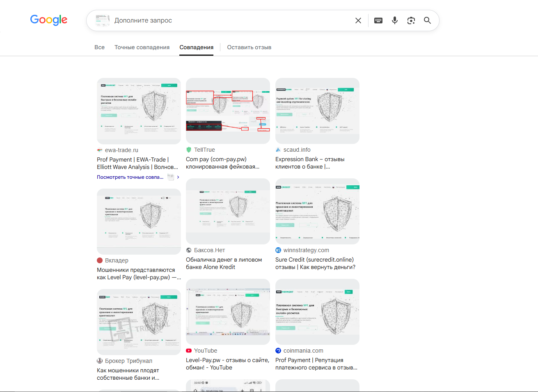
Task: Open 'Expression Bank – отзывы' result title
Action: (x=310, y=163)
